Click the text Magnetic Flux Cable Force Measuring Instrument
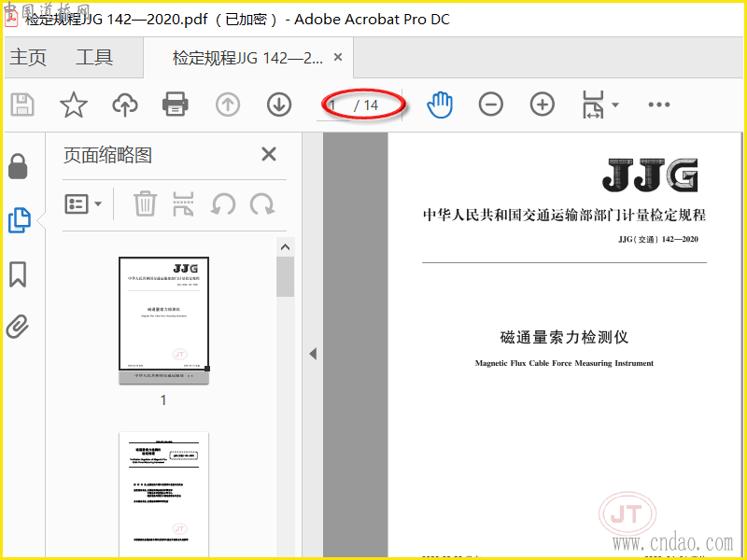This screenshot has width=747, height=560. tap(564, 363)
